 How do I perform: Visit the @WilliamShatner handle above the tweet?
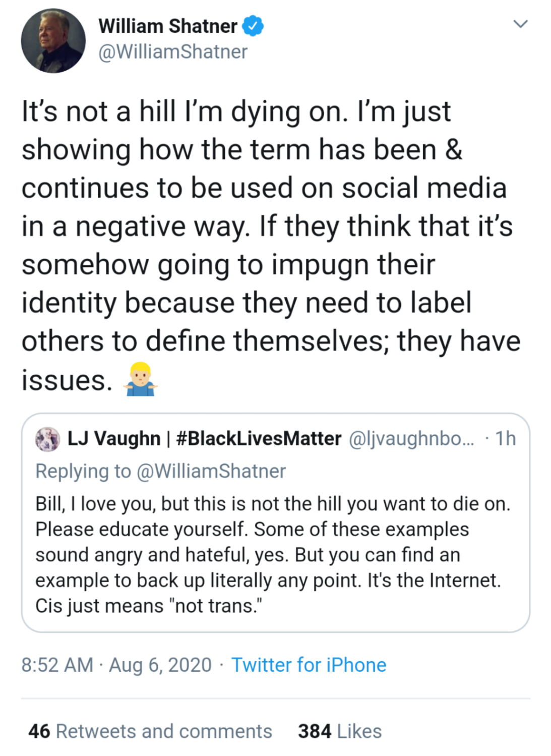click(173, 52)
